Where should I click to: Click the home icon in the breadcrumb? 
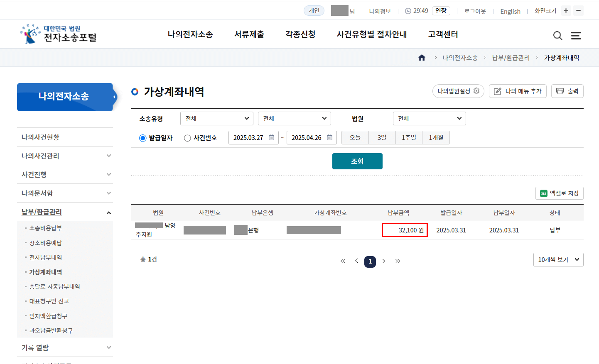click(x=422, y=57)
